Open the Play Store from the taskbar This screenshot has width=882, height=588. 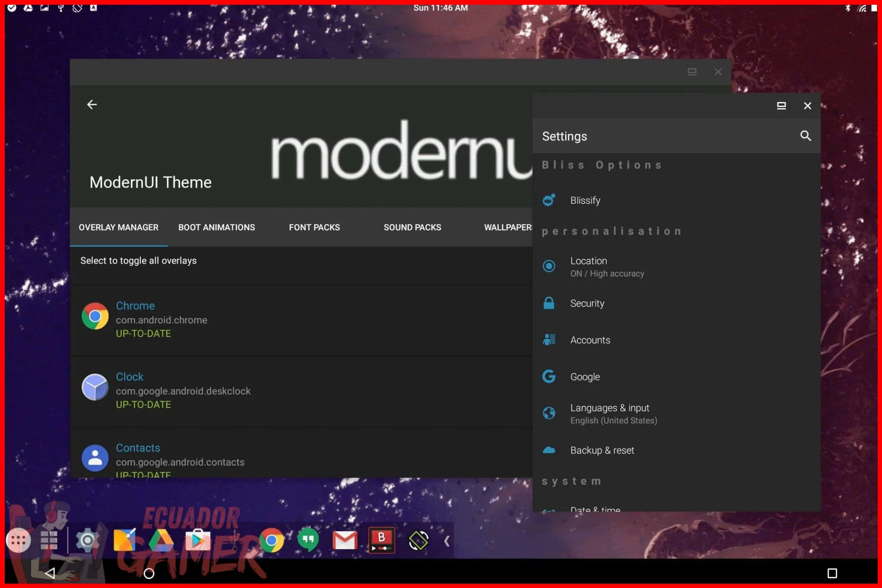(198, 540)
